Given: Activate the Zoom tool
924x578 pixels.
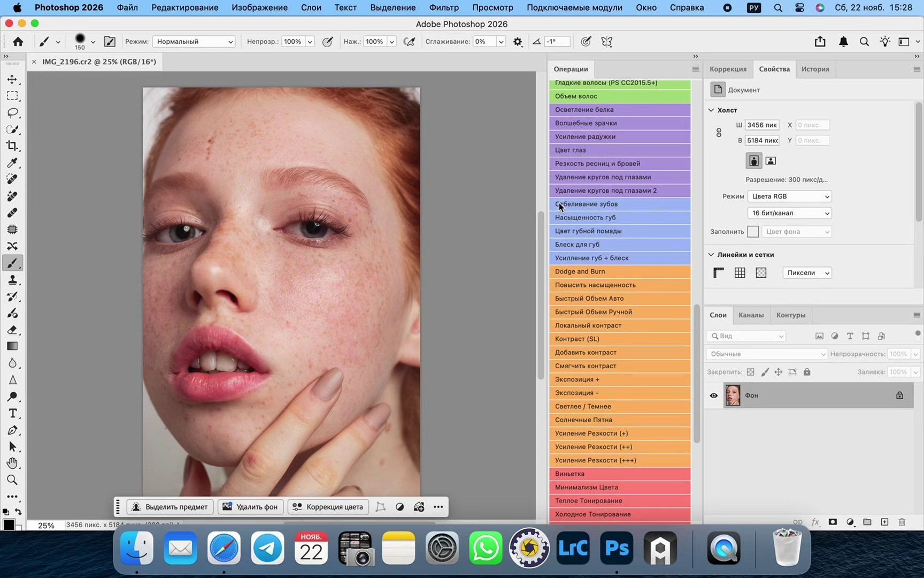Looking at the screenshot, I should tap(12, 480).
